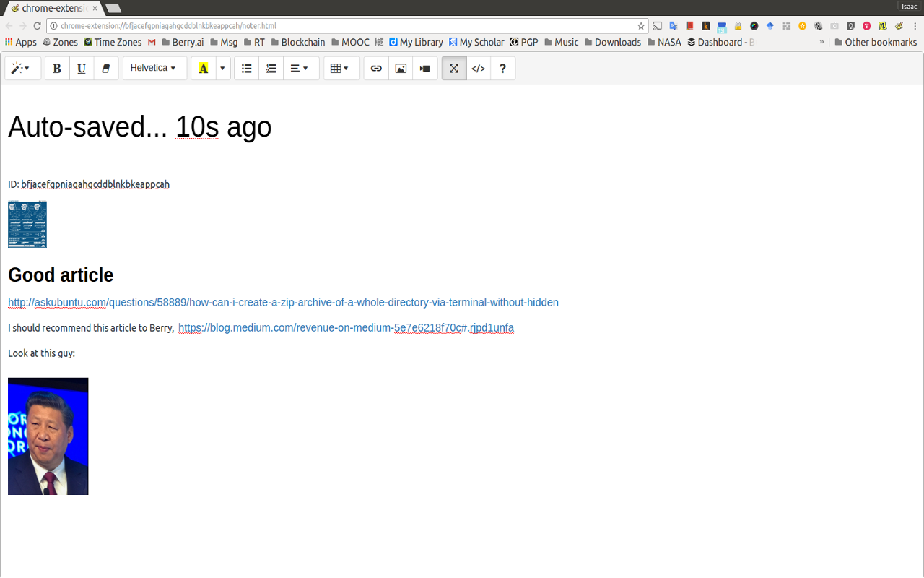Open the text alignment dropdown
The height and width of the screenshot is (578, 924).
pos(300,68)
